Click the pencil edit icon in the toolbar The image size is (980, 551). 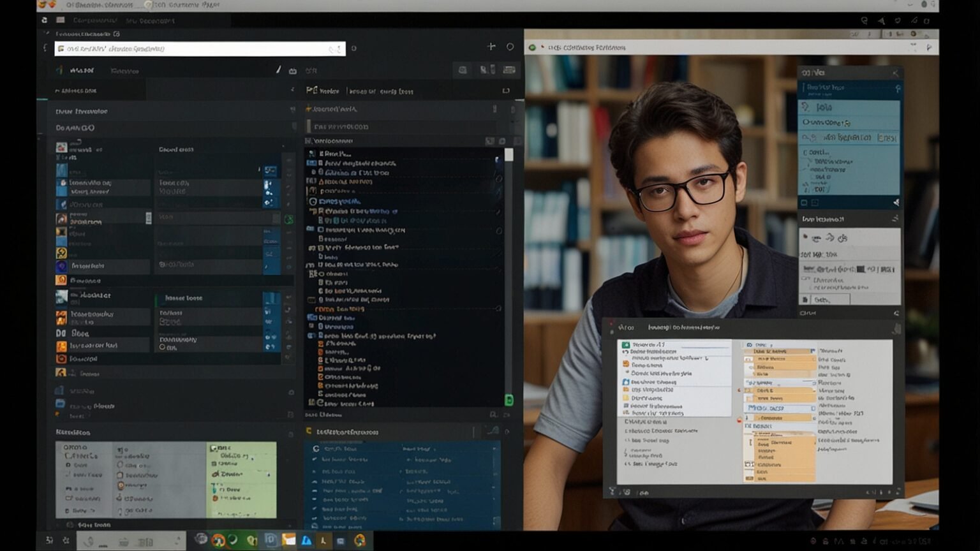(x=278, y=70)
